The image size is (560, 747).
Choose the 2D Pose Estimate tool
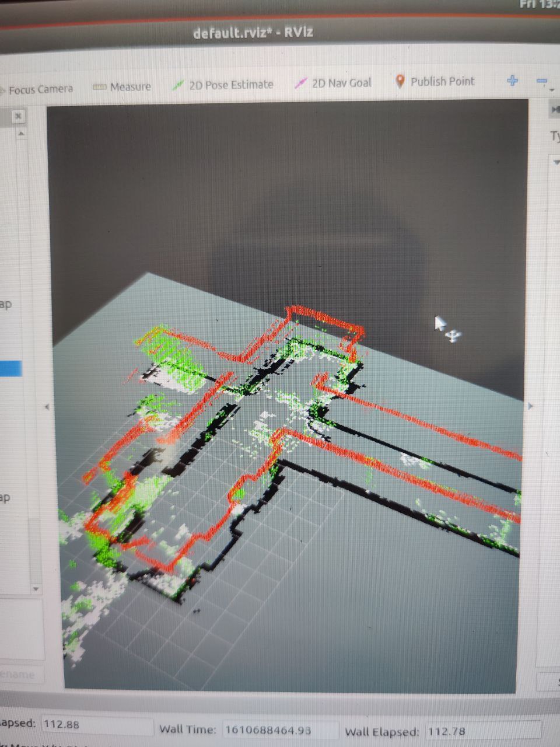223,85
